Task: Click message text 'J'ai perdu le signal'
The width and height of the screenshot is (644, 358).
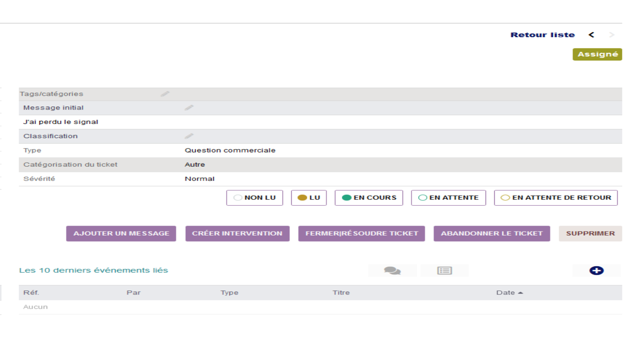Action: 61,122
